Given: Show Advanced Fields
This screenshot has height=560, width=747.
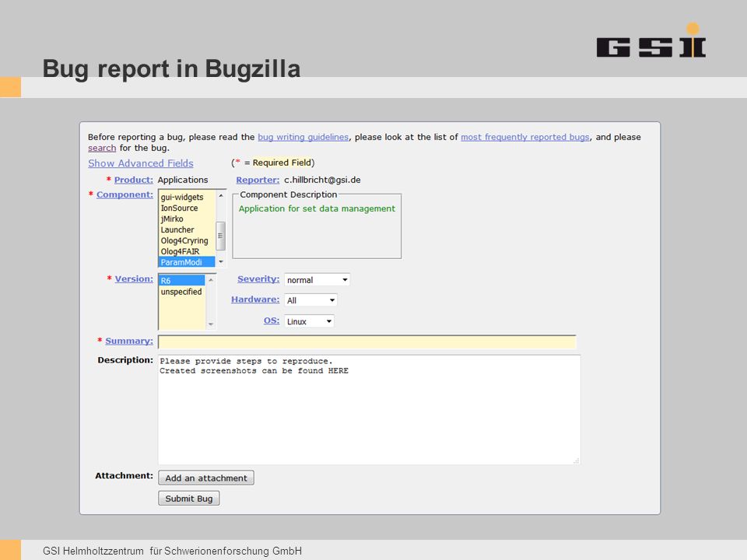Looking at the screenshot, I should [141, 163].
